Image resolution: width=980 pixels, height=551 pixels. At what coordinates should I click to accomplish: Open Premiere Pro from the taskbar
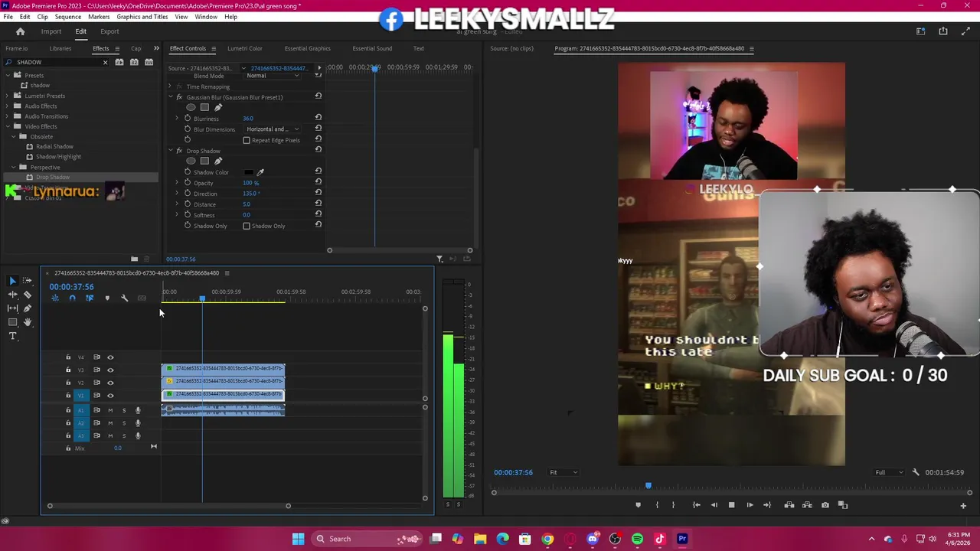click(682, 539)
